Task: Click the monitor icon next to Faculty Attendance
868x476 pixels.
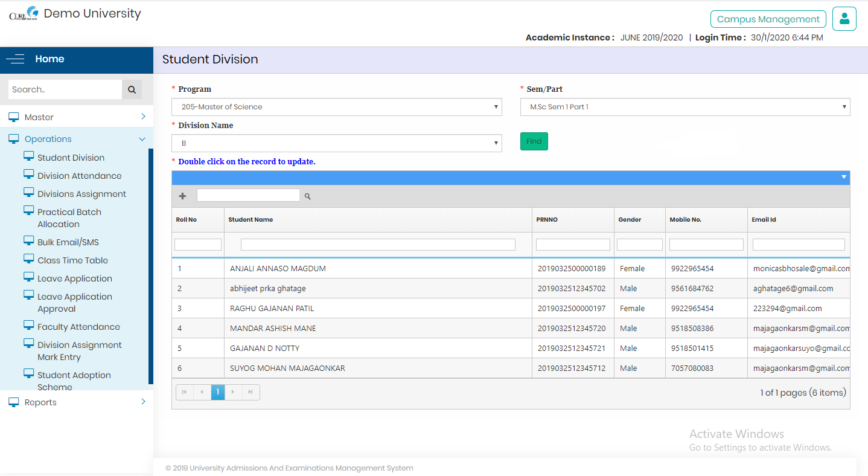Action: [x=28, y=326]
